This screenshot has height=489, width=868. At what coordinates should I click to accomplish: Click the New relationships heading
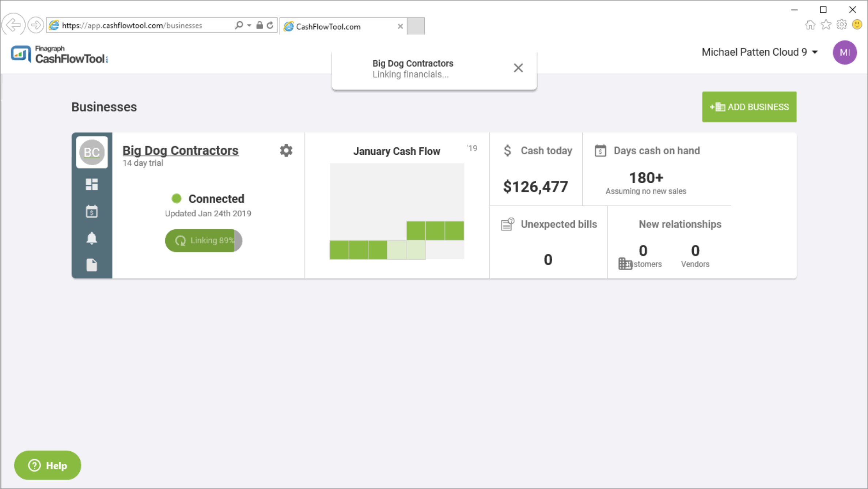(x=680, y=224)
